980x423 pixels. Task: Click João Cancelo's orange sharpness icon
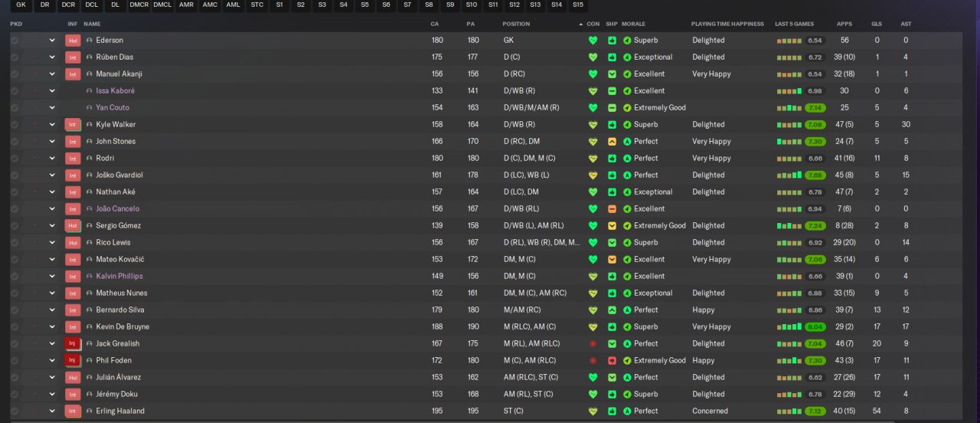point(612,208)
